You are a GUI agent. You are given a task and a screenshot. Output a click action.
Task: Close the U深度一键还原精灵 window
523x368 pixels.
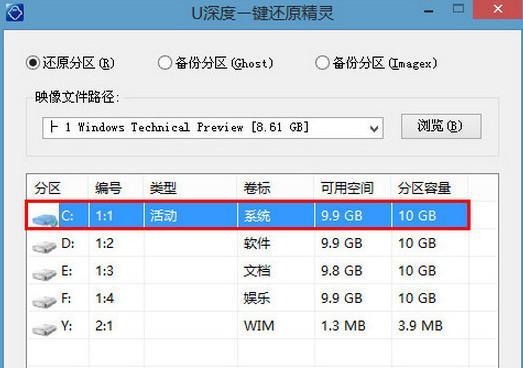tap(498, 9)
